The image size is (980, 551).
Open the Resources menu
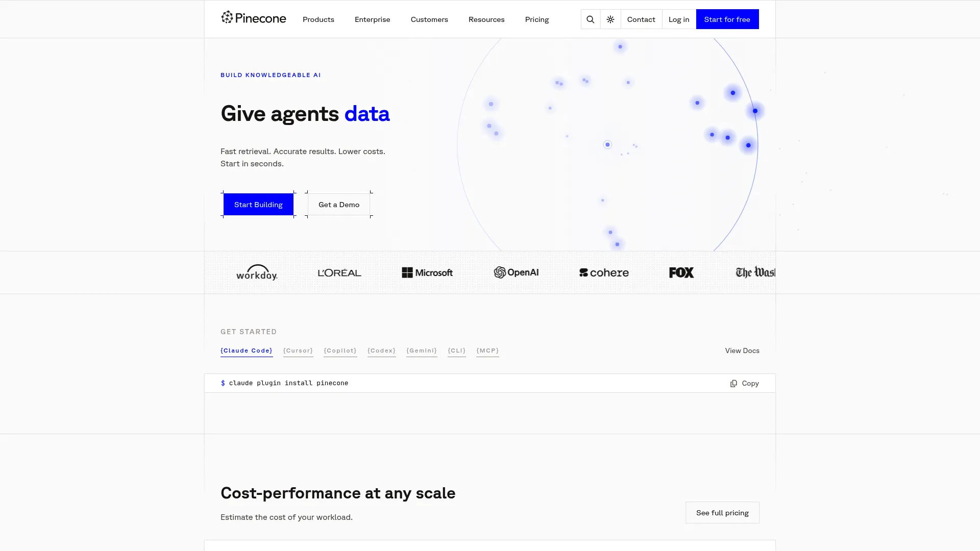[486, 19]
